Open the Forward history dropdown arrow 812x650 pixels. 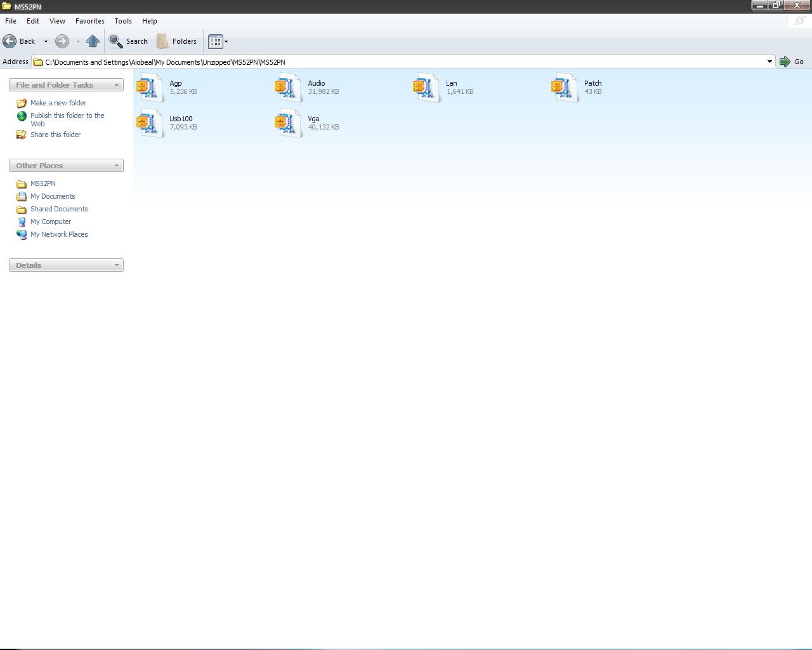point(78,42)
